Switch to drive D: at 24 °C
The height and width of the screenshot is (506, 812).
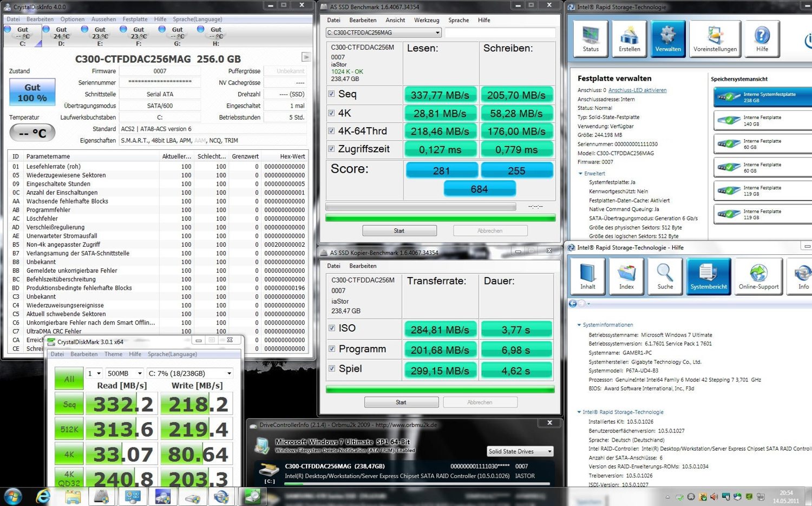(61, 36)
